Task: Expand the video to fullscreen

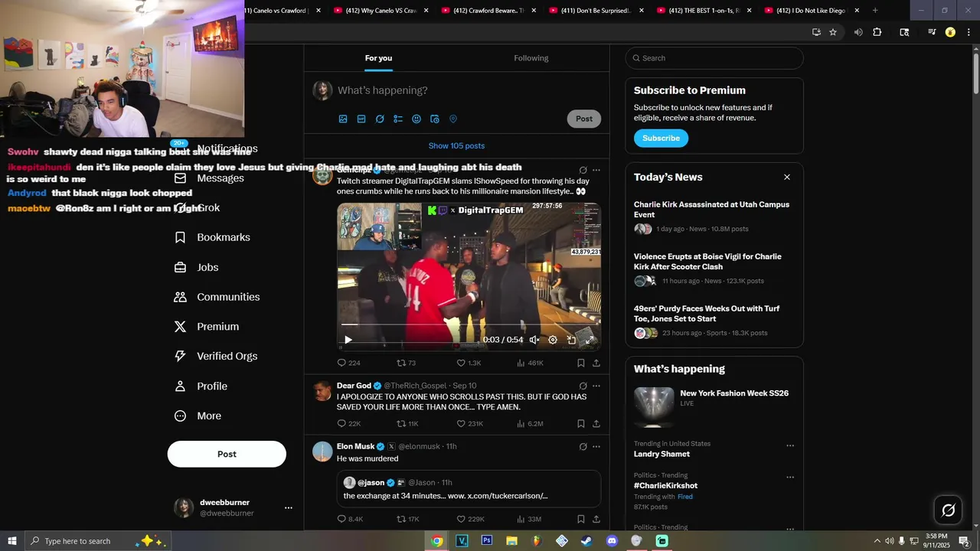Action: tap(590, 340)
